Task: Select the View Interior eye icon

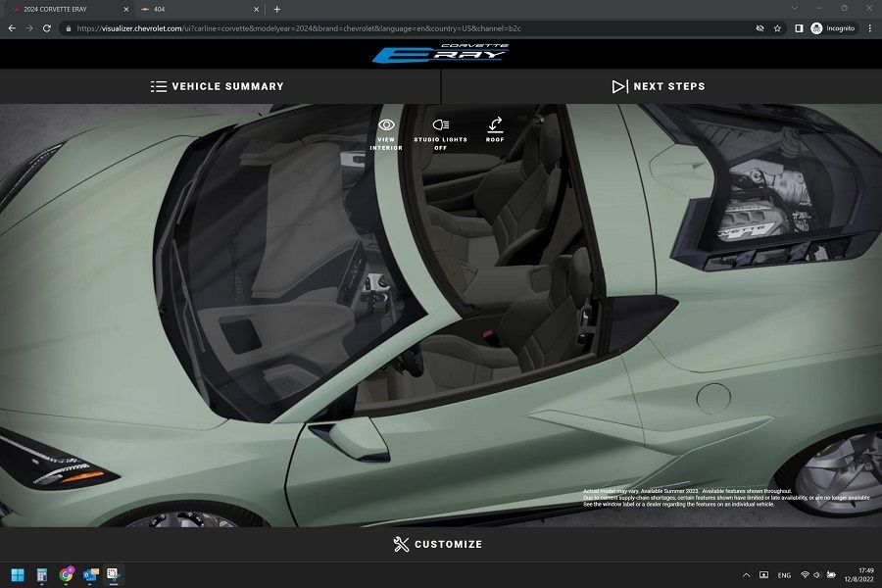Action: (x=385, y=124)
